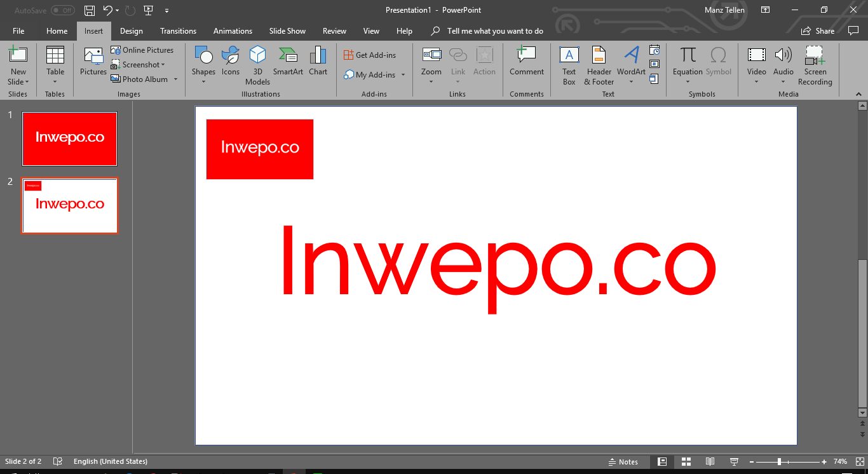The height and width of the screenshot is (474, 868).
Task: Start a Screen Recording
Action: pos(815,65)
